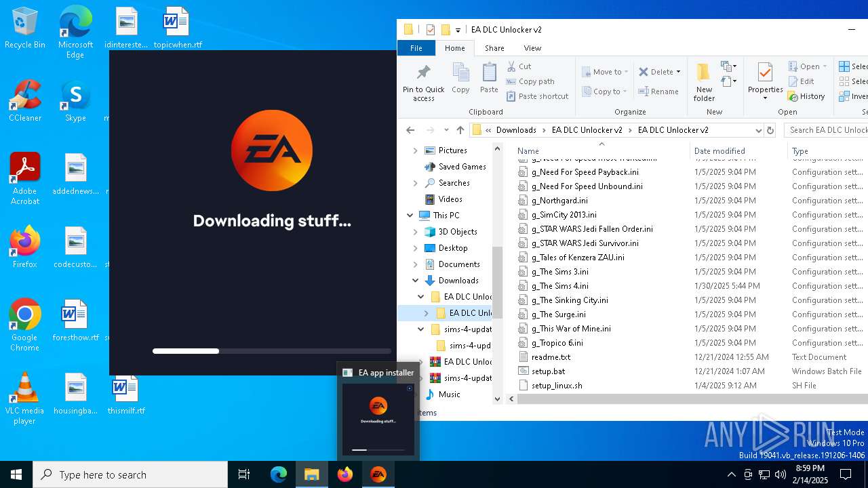868x488 pixels.
Task: Switch to the View tab
Action: [532, 48]
